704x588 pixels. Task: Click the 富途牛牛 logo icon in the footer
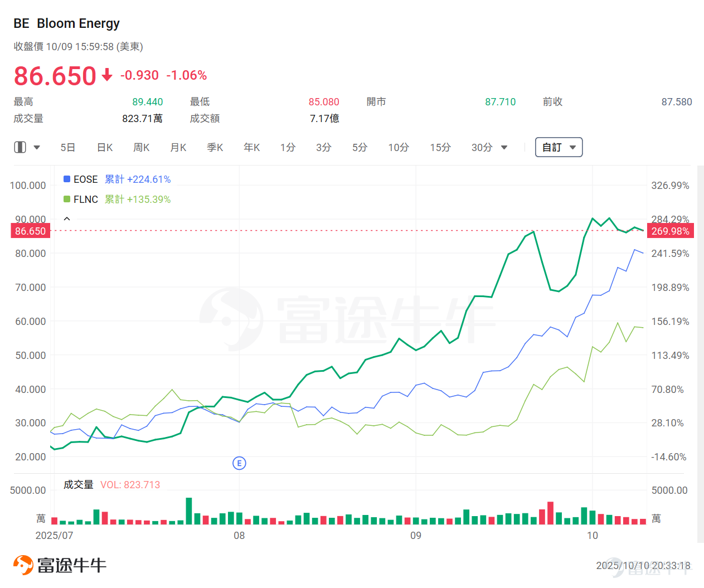pos(23,565)
